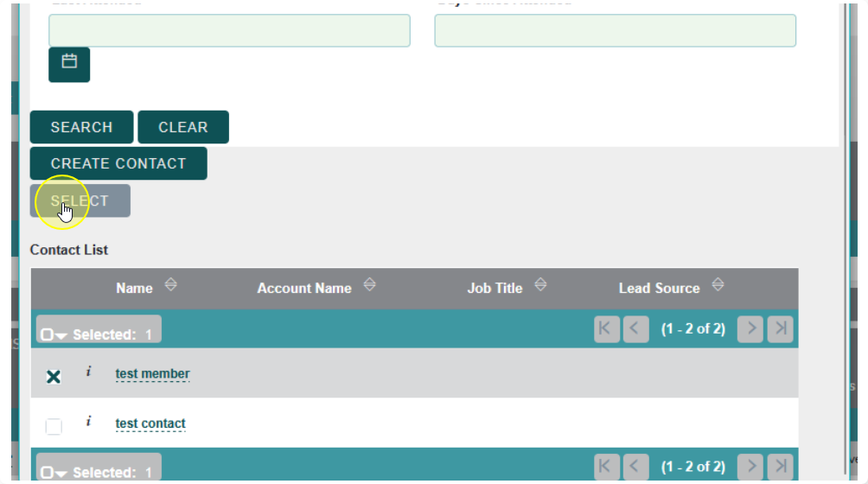Screen dimensions: 868x484
Task: Show info icon for test member
Action: (88, 373)
